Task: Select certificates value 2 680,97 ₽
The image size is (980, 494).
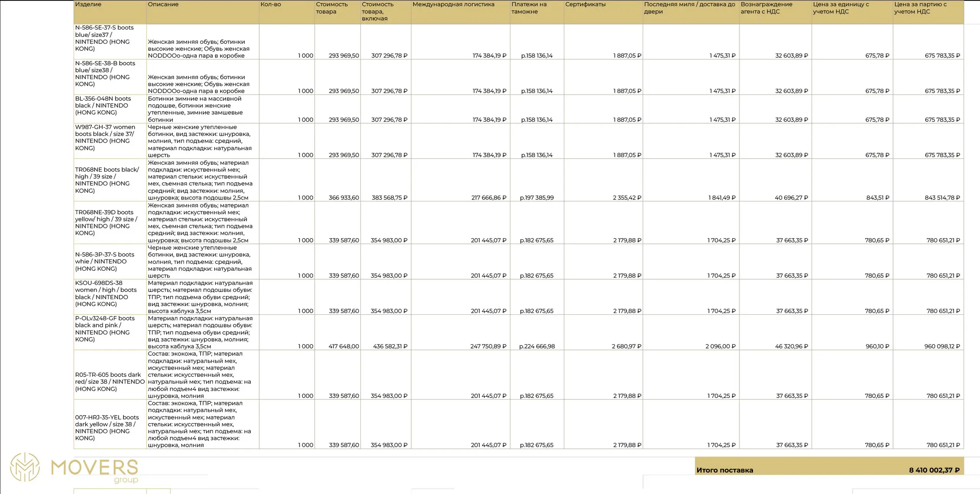Action: [x=627, y=346]
